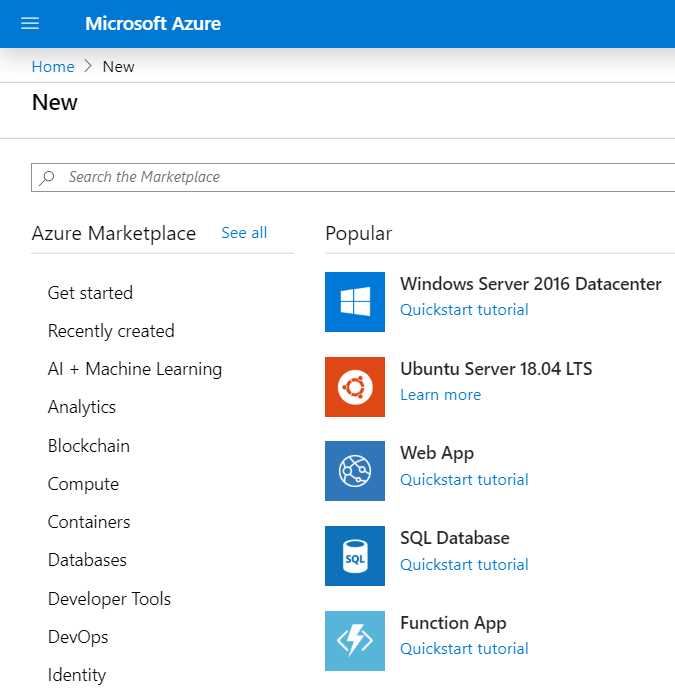This screenshot has height=689, width=675.
Task: Go to Home in the breadcrumb
Action: coord(53,67)
